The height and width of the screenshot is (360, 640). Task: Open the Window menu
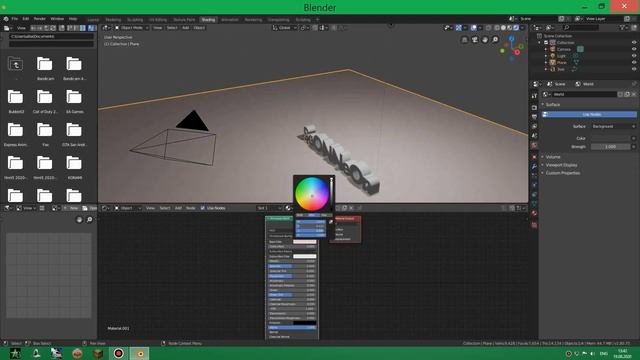click(x=57, y=19)
